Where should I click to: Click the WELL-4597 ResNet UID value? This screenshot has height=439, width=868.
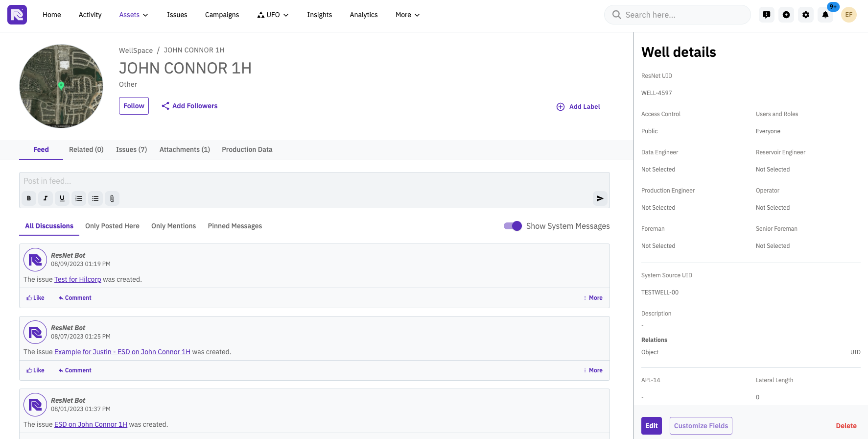(657, 93)
